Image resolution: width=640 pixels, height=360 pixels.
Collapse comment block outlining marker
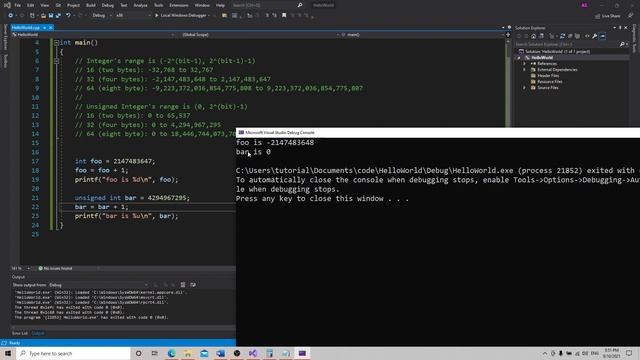[57, 61]
